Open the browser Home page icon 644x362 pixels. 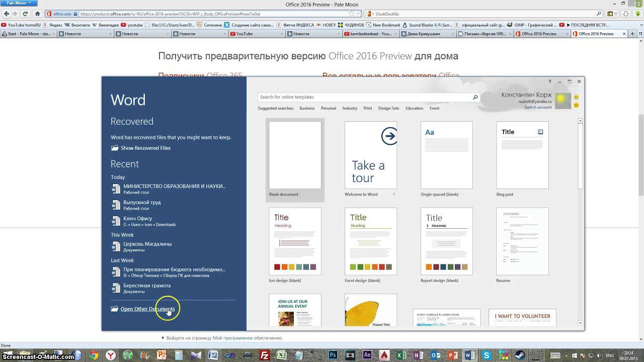click(x=37, y=14)
